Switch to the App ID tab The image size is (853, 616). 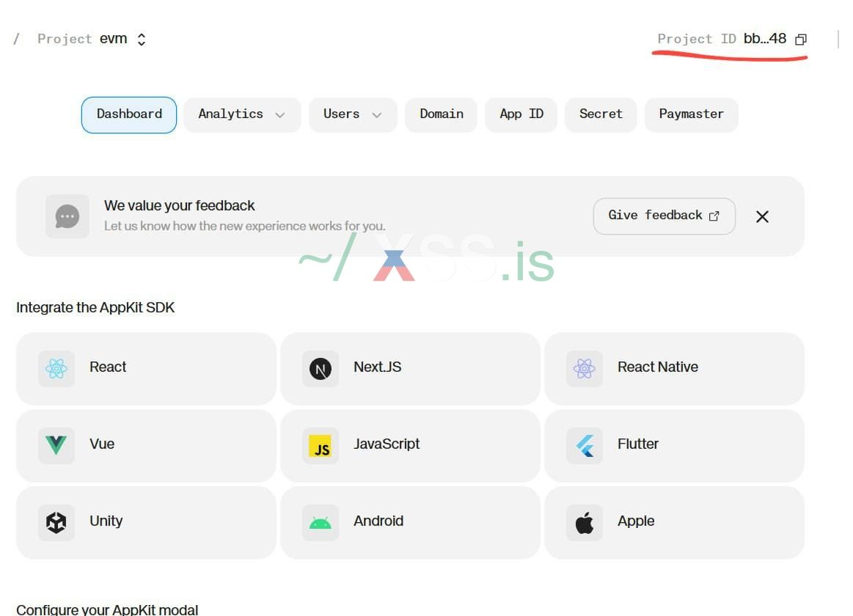click(x=521, y=114)
